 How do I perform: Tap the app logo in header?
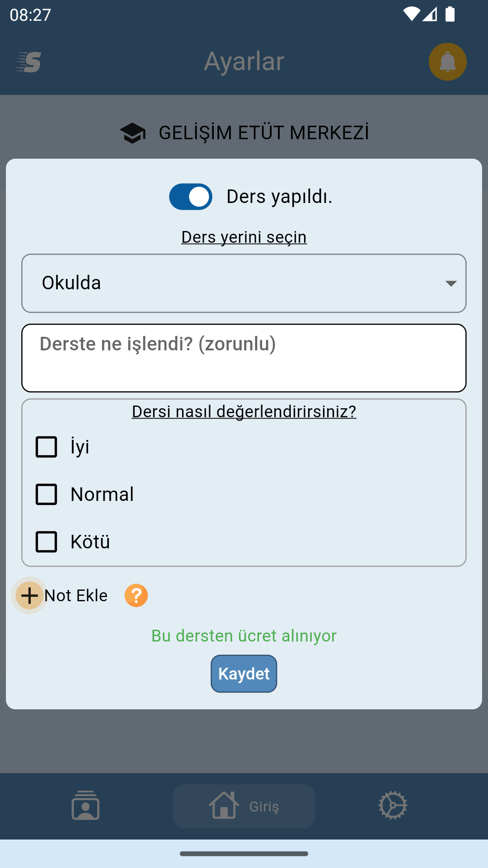tap(28, 62)
